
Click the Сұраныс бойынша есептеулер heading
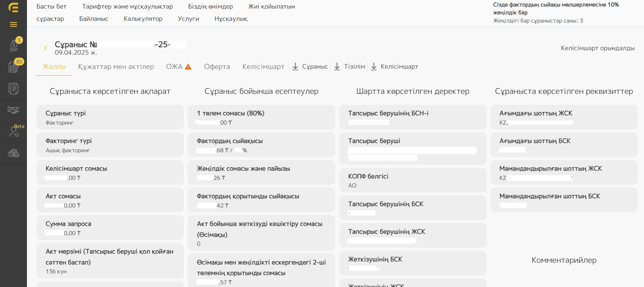(x=261, y=91)
